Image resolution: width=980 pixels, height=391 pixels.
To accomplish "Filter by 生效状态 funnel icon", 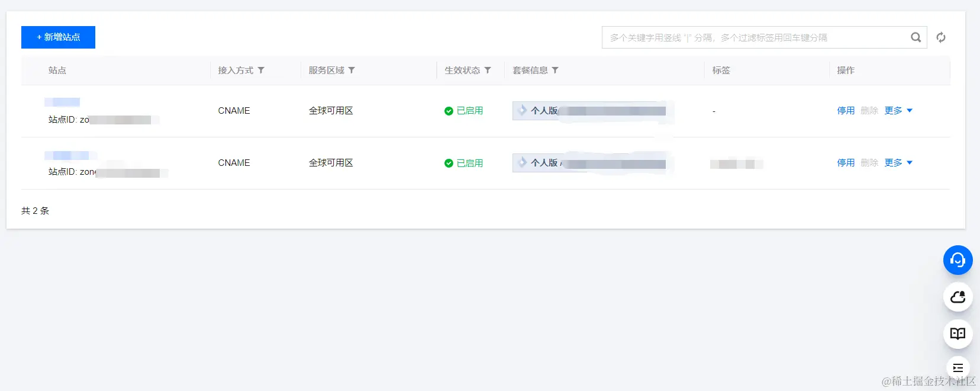I will pyautogui.click(x=488, y=70).
